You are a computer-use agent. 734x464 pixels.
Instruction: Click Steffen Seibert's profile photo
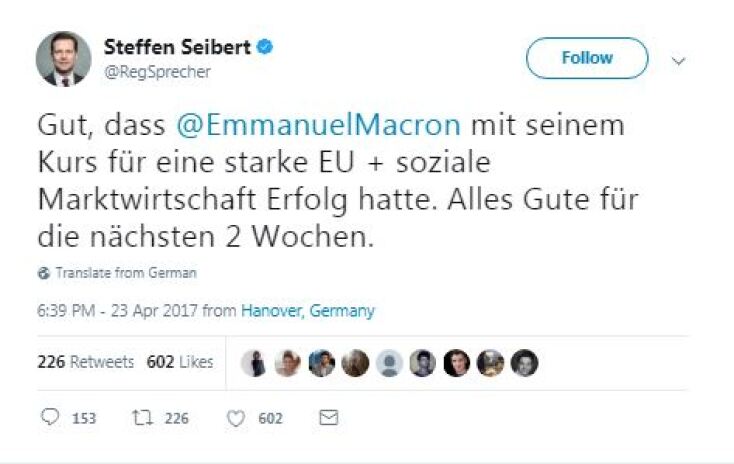[x=63, y=58]
